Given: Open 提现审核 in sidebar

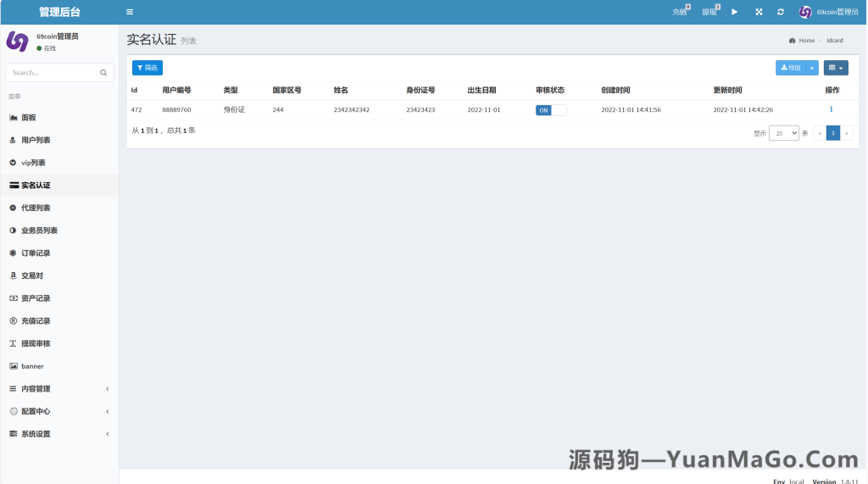Looking at the screenshot, I should (x=59, y=343).
